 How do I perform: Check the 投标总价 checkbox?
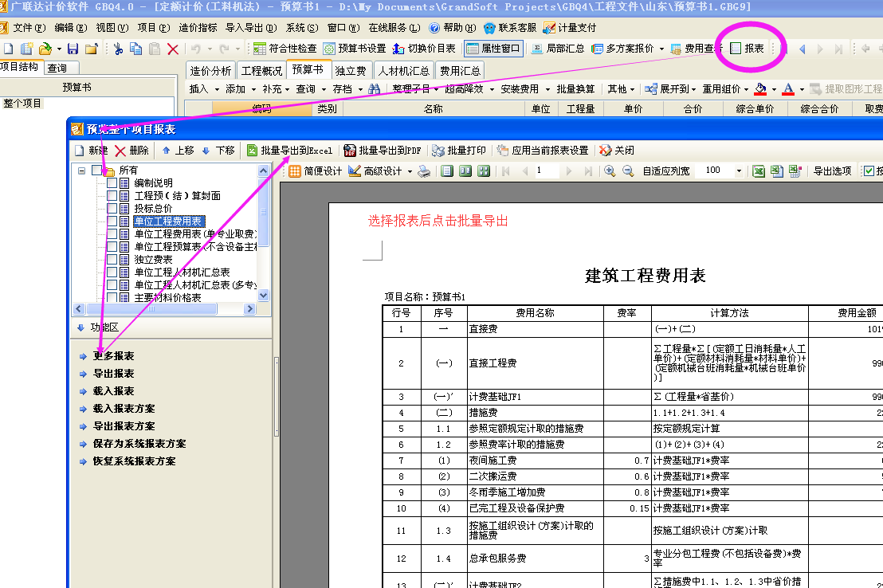(112, 209)
